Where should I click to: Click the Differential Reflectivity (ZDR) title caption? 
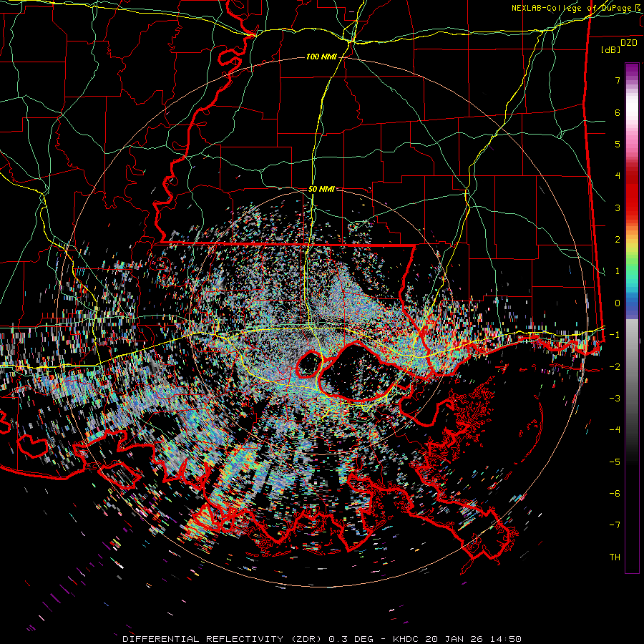224,639
